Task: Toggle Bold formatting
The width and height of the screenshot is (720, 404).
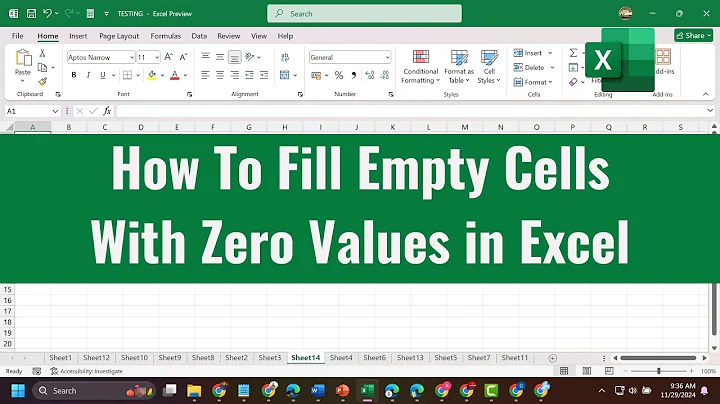Action: click(73, 75)
